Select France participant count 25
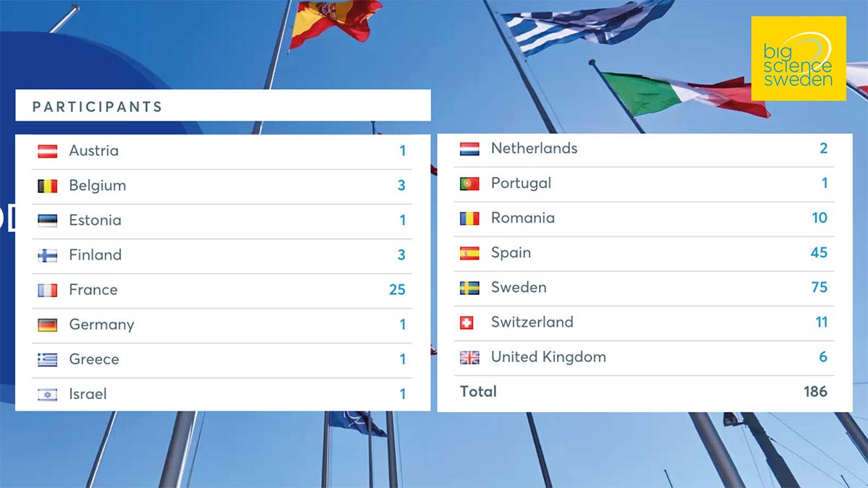Viewport: 868px width, 488px height. 397,290
